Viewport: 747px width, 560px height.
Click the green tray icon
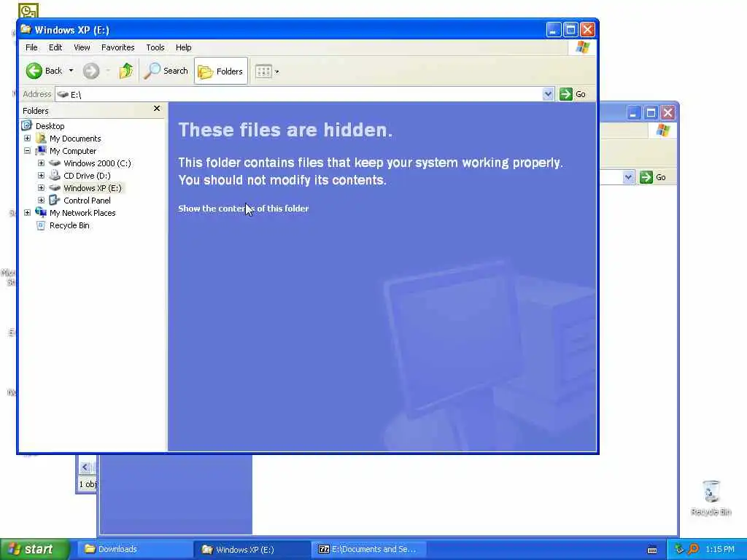[x=679, y=549]
